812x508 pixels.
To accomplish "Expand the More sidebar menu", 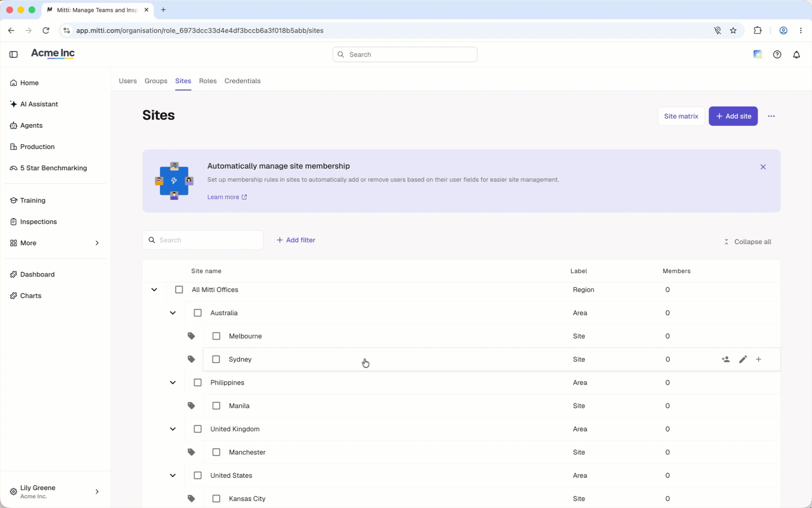I will point(56,243).
